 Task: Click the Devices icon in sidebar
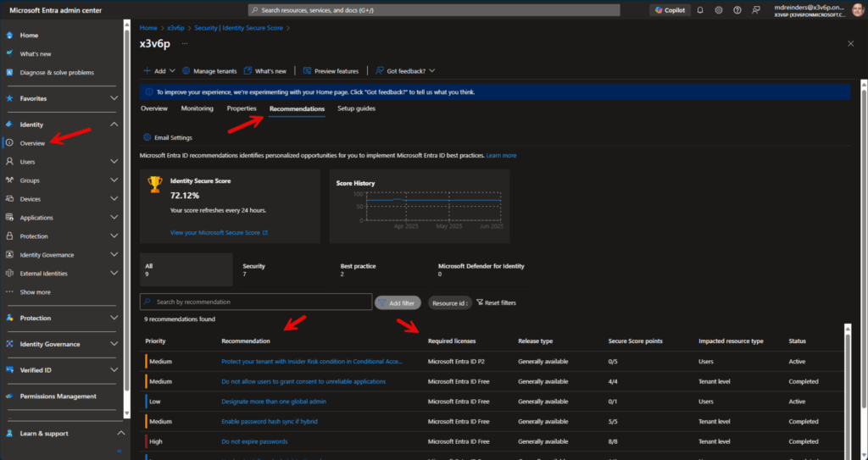[9, 199]
